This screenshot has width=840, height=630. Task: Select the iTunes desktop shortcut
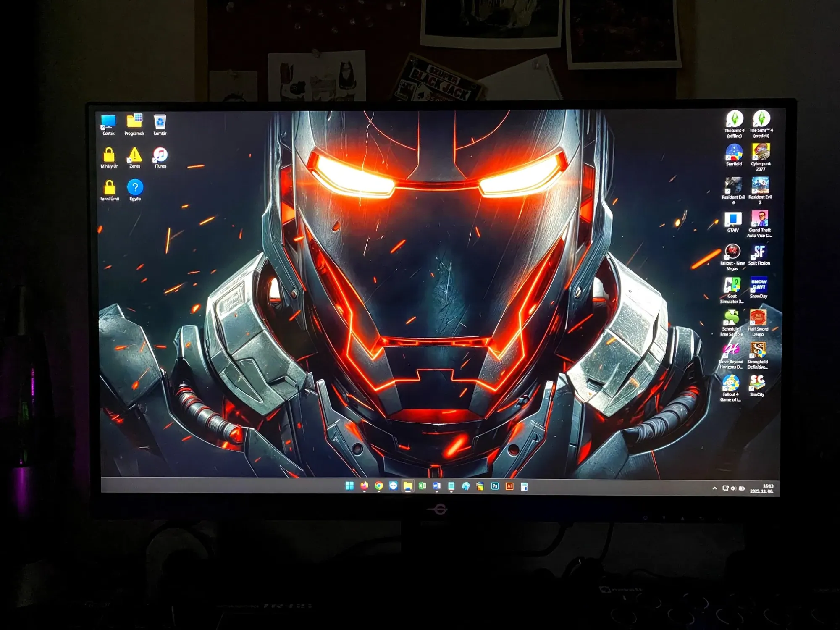pyautogui.click(x=160, y=155)
